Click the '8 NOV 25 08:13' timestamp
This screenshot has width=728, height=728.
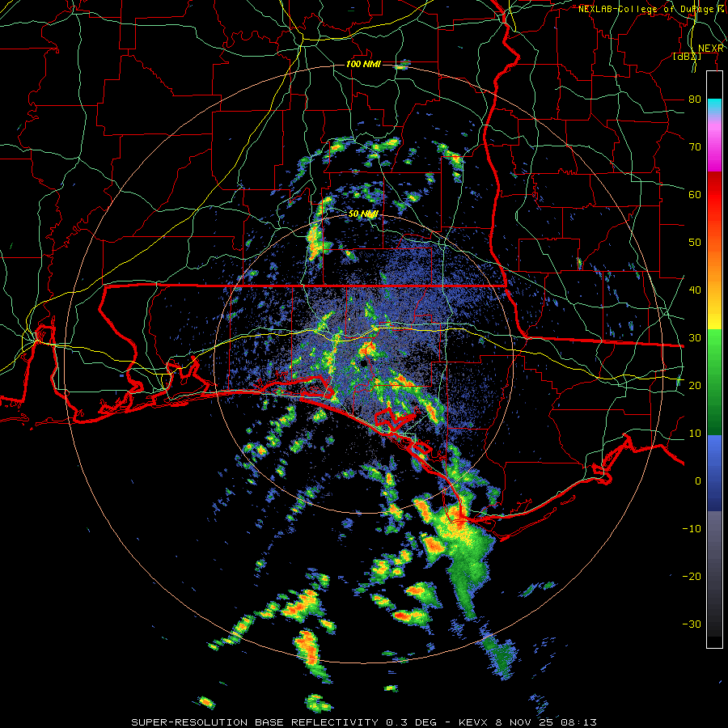(x=547, y=722)
